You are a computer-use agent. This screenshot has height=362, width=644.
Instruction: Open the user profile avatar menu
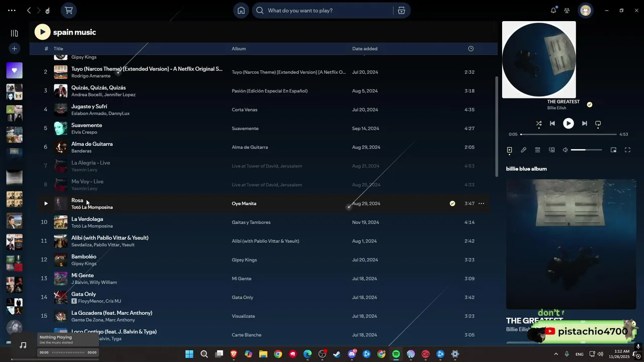pyautogui.click(x=585, y=10)
